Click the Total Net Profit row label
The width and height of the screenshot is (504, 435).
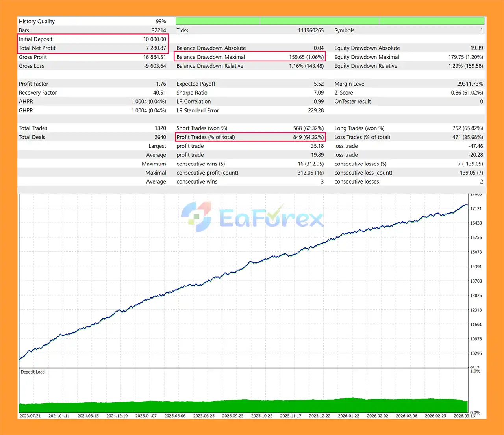[x=37, y=48]
